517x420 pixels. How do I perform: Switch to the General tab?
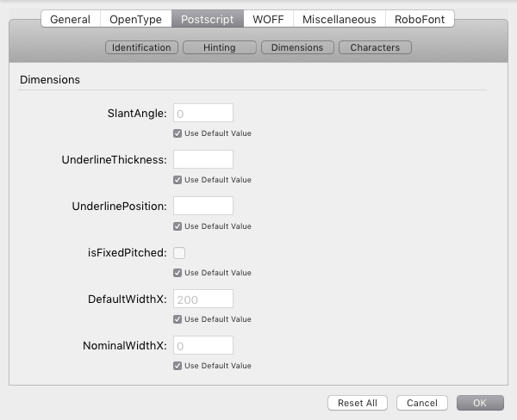pos(70,19)
